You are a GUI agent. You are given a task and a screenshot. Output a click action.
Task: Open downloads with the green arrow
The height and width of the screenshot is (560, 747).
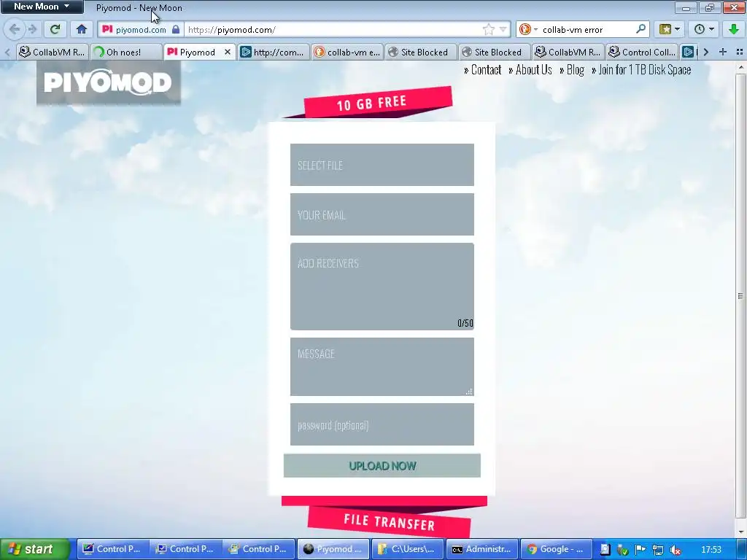pos(734,29)
